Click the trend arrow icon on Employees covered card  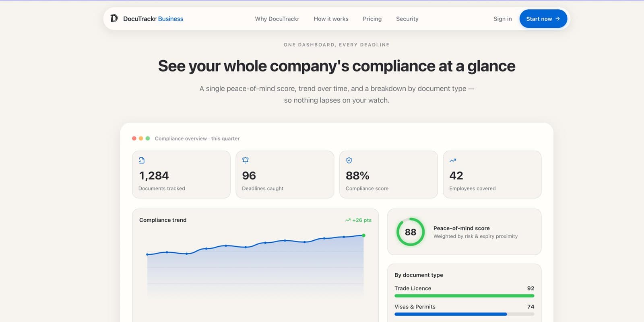click(452, 160)
